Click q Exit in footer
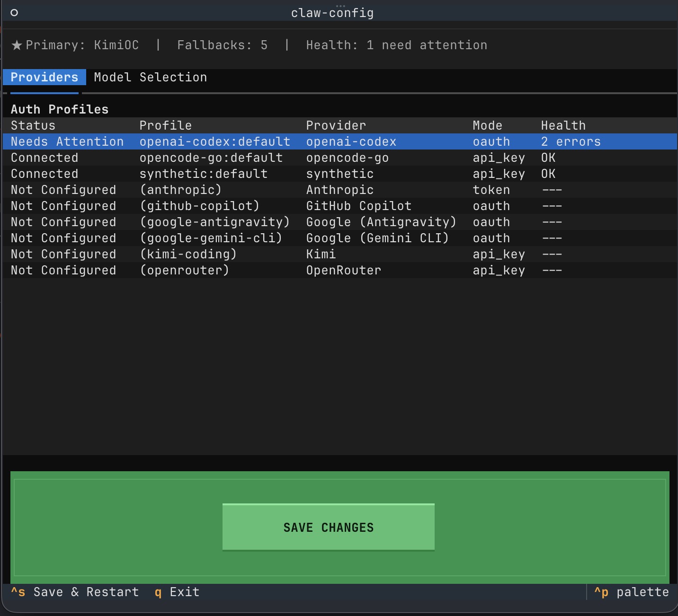The image size is (678, 616). [177, 592]
